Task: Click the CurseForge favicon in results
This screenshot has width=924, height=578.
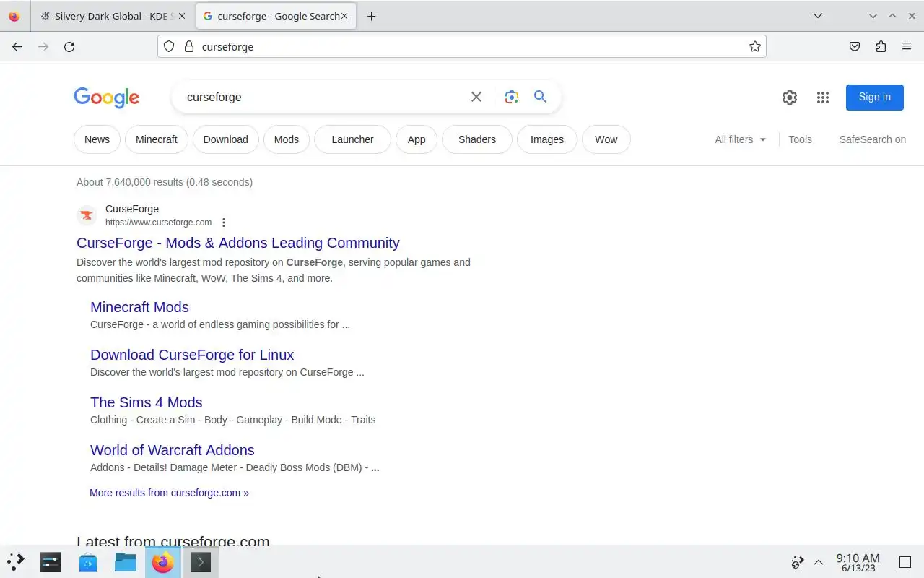Action: click(87, 215)
